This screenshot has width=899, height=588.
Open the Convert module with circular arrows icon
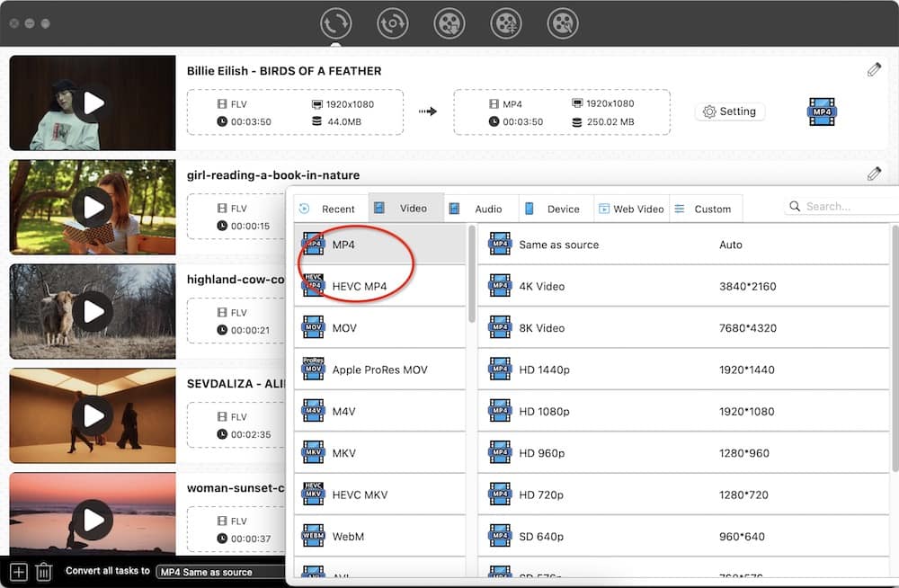[336, 23]
